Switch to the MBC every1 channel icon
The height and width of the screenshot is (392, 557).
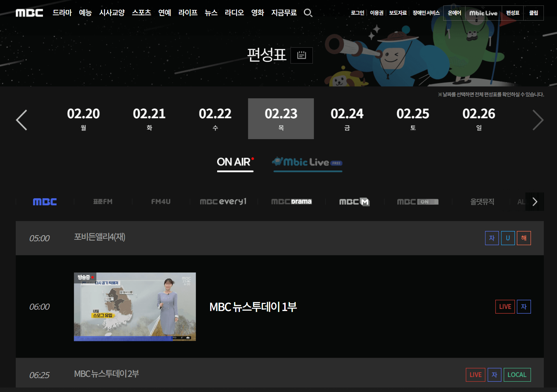pyautogui.click(x=223, y=201)
